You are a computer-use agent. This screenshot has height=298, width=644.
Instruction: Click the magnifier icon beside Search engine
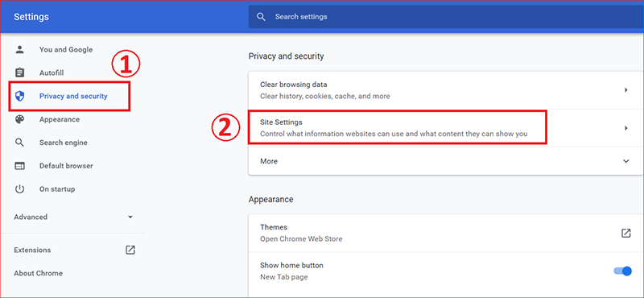[x=19, y=143]
